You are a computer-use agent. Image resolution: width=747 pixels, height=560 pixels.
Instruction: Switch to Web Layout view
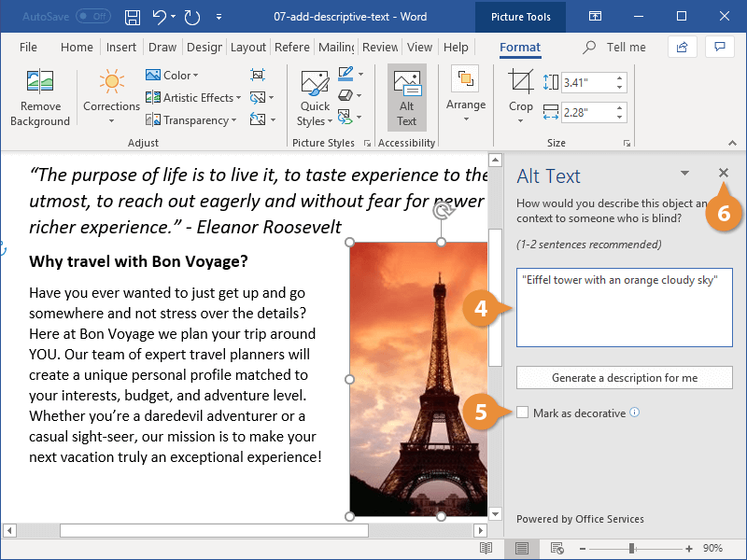[557, 549]
